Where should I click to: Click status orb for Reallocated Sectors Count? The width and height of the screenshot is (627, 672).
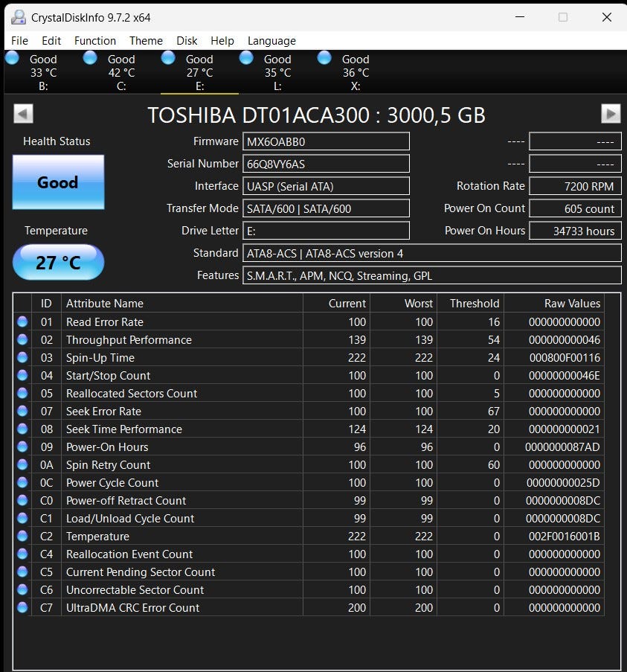point(22,393)
